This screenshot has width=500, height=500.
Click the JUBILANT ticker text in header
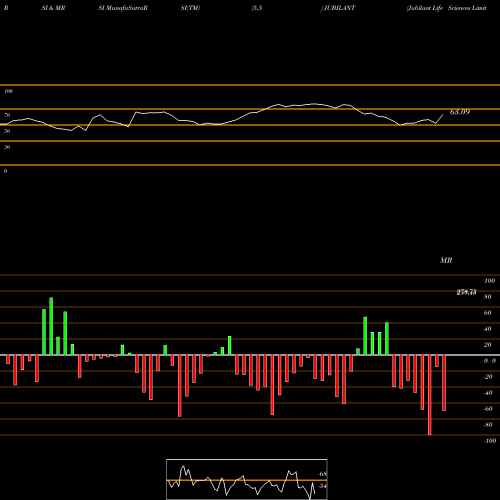click(339, 8)
